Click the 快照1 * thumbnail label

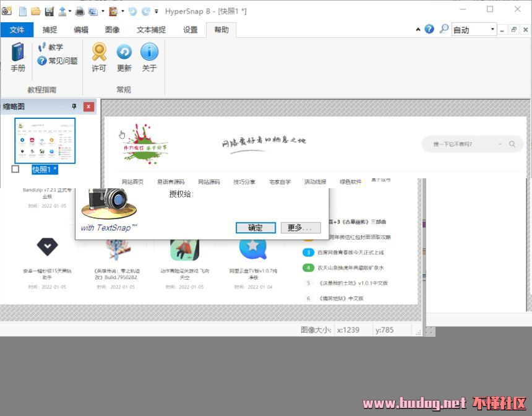coord(45,170)
